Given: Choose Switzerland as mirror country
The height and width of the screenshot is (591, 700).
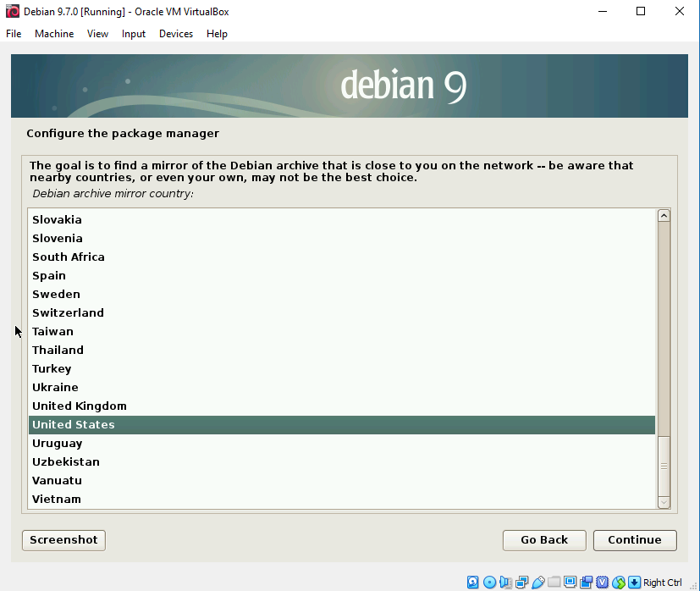Looking at the screenshot, I should pos(342,313).
